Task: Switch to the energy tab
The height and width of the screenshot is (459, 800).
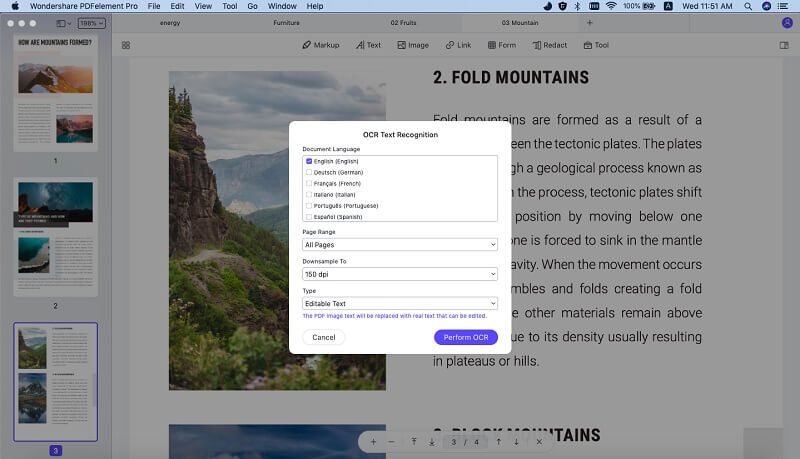Action: tap(170, 23)
